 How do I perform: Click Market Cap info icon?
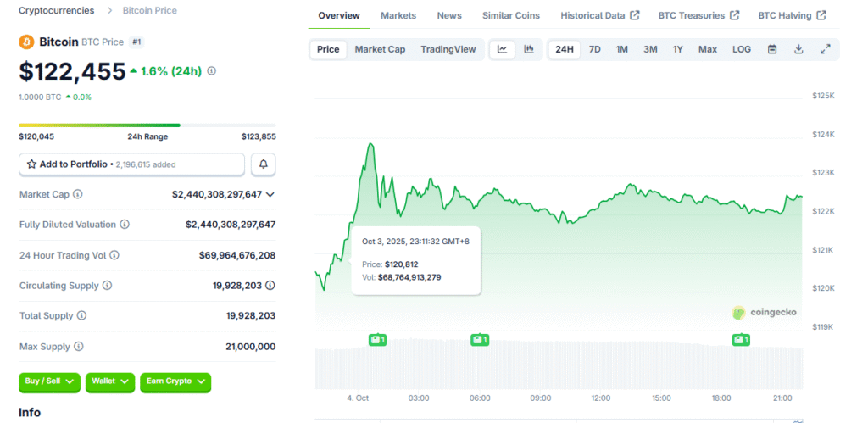pos(78,195)
